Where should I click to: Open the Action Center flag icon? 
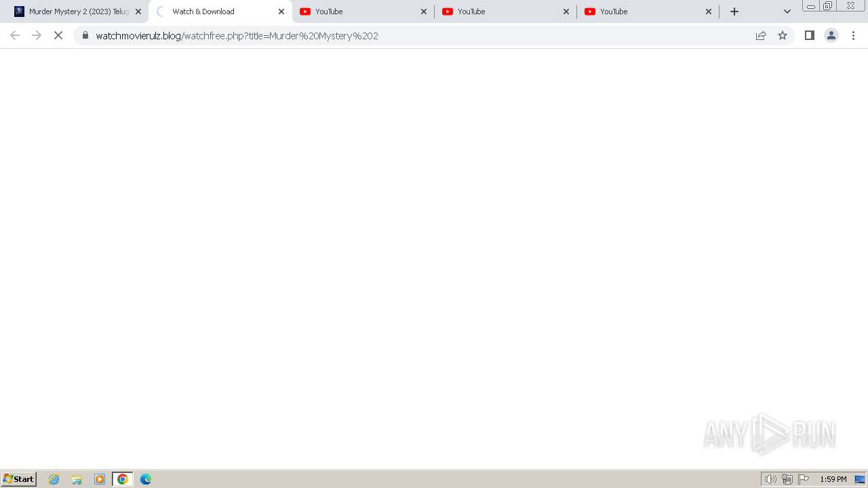(x=804, y=479)
